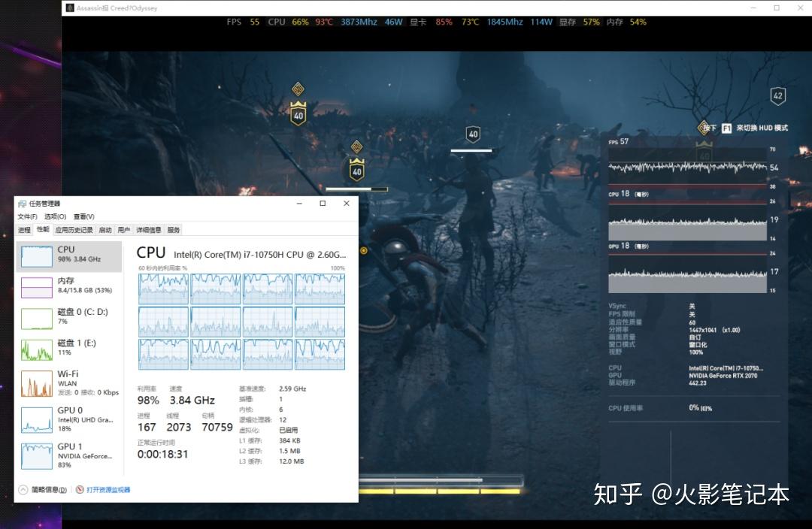This screenshot has height=529, width=812.
Task: Switch to the 性能 tab
Action: click(x=43, y=229)
